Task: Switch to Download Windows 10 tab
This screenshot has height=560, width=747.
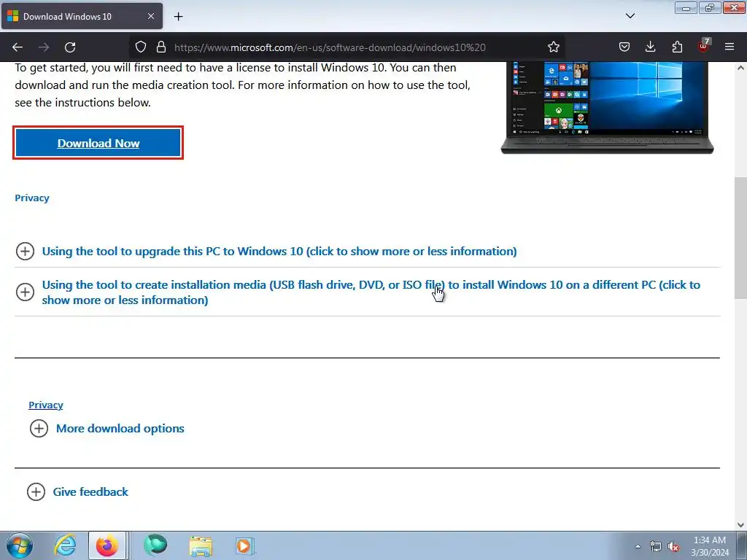Action: click(x=82, y=16)
